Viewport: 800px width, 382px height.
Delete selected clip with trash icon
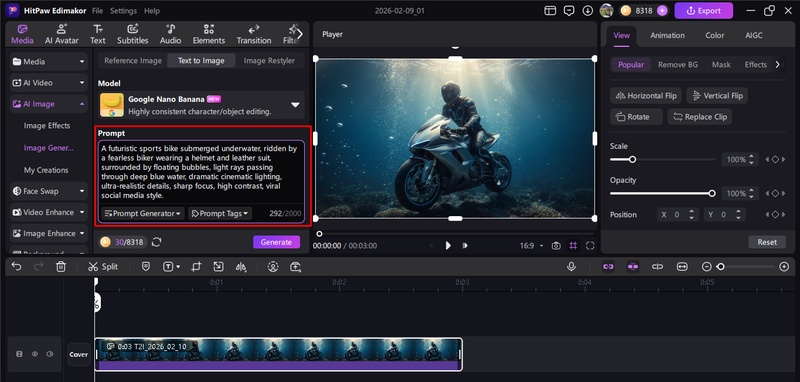(61, 266)
